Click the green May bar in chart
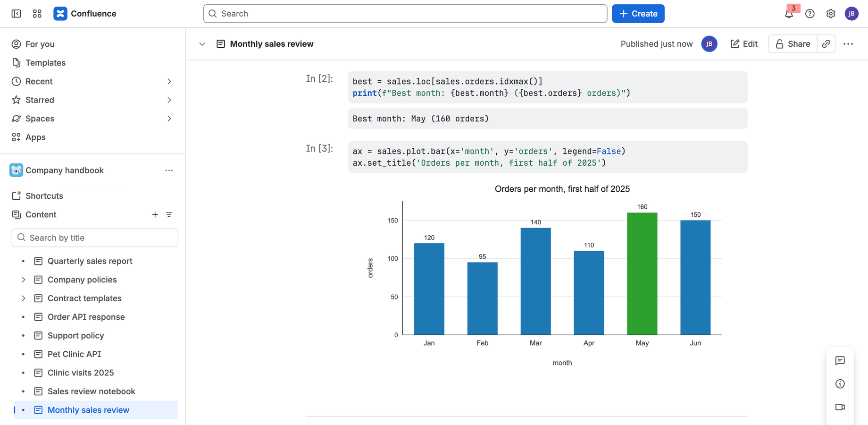Viewport: 868px width, 425px height. [x=642, y=274]
